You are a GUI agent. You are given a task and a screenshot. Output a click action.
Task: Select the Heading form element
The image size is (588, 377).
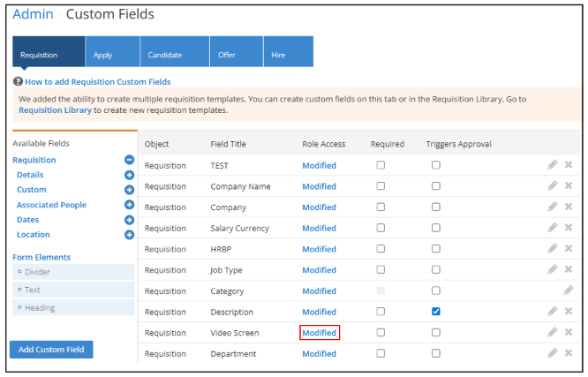coord(40,308)
